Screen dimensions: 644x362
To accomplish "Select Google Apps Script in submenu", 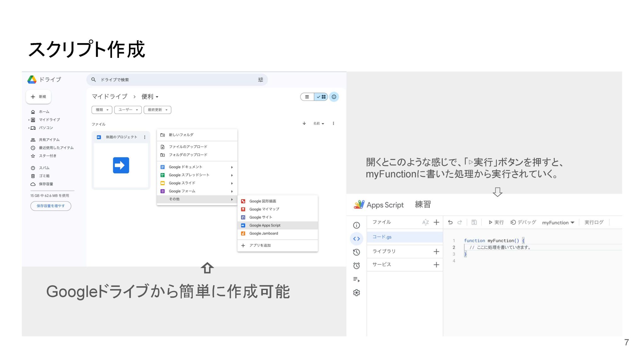I will coord(278,225).
